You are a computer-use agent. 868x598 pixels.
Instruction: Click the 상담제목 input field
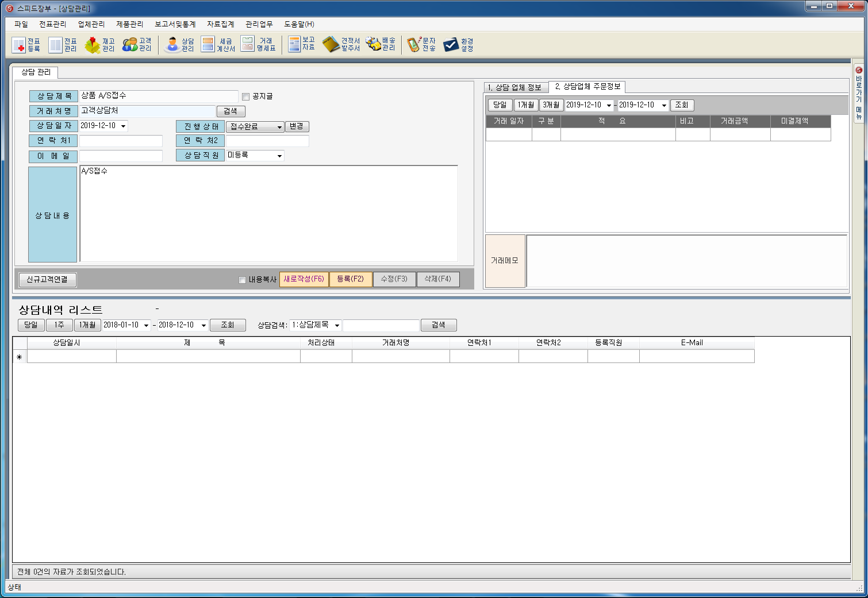(159, 97)
